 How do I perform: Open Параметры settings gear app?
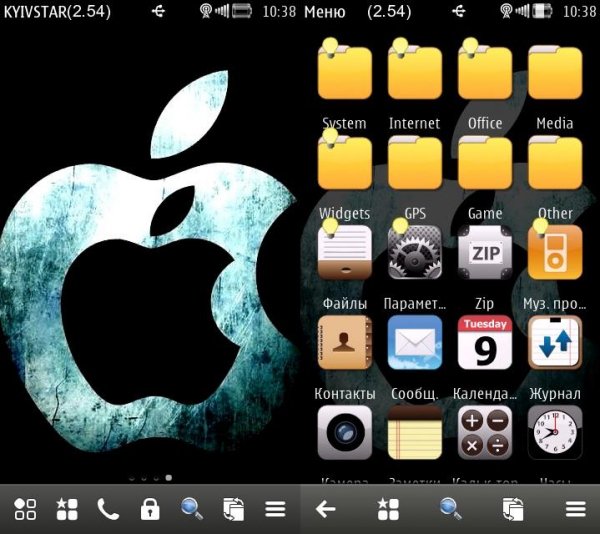(415, 252)
